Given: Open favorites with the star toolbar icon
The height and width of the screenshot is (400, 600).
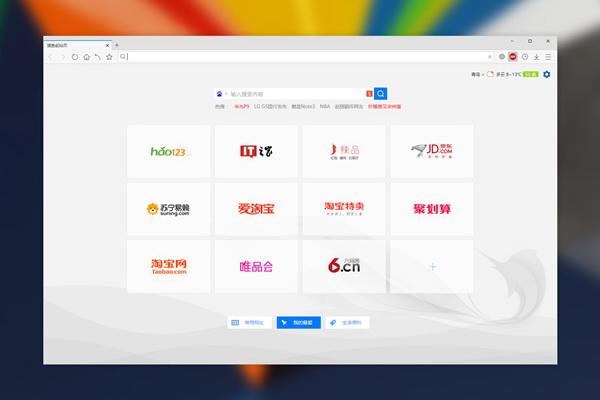Looking at the screenshot, I should coord(109,57).
